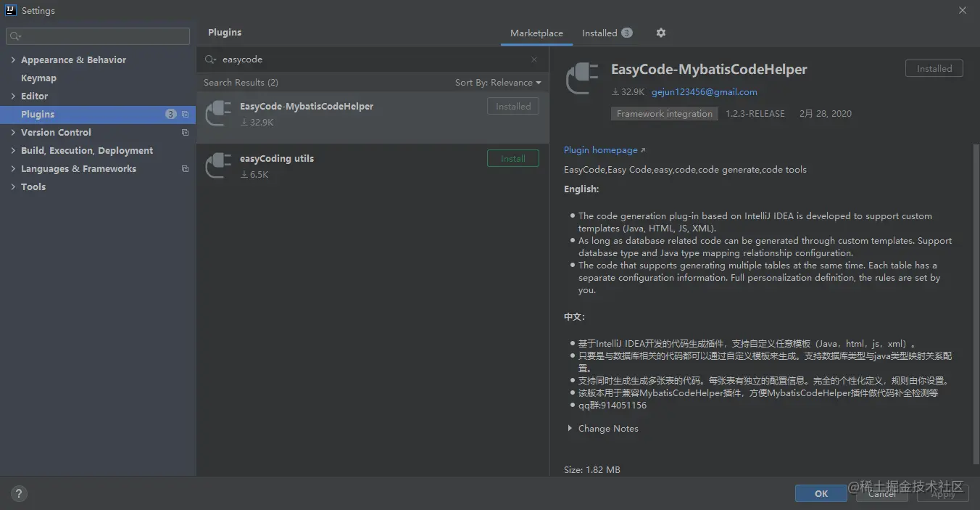Click the EasyCode-MybatisCodeHelper list plug icon
Image resolution: width=980 pixels, height=510 pixels.
pyautogui.click(x=219, y=113)
